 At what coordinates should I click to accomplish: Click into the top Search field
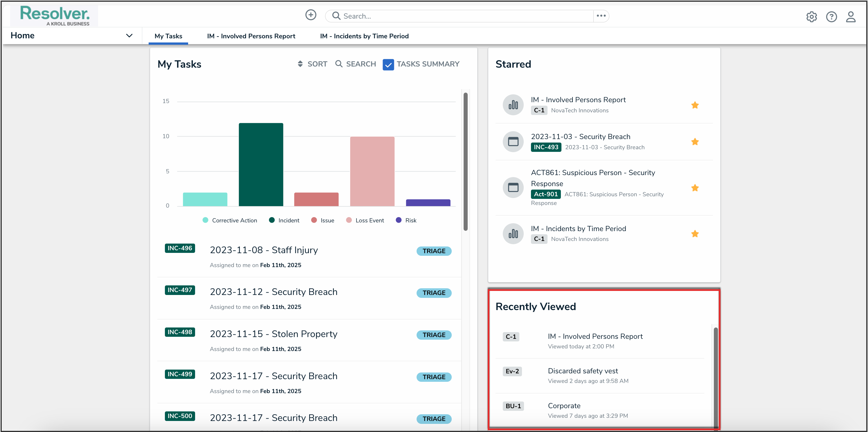(465, 16)
